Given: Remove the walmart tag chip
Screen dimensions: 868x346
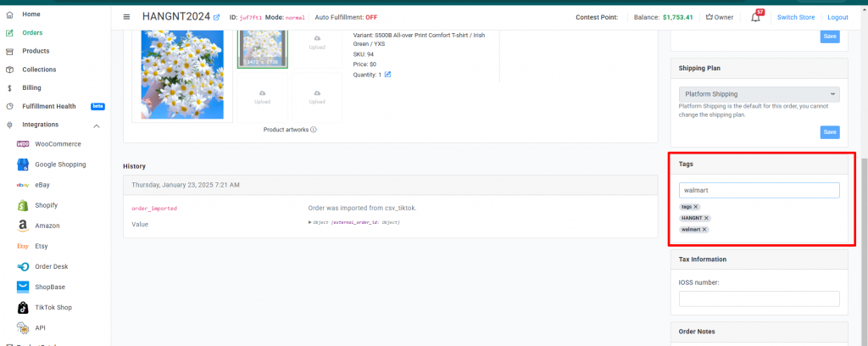Looking at the screenshot, I should 704,229.
